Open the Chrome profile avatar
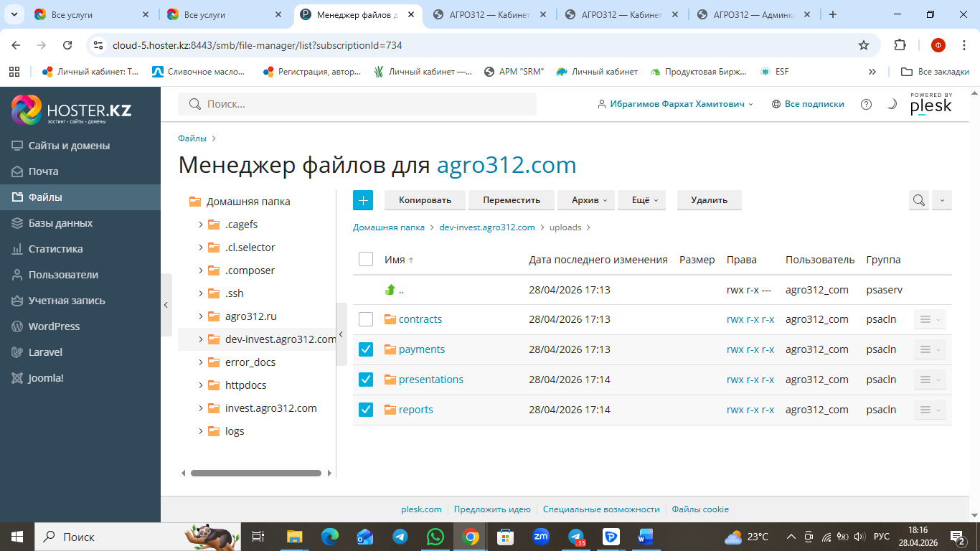The height and width of the screenshot is (551, 980). pos(938,44)
